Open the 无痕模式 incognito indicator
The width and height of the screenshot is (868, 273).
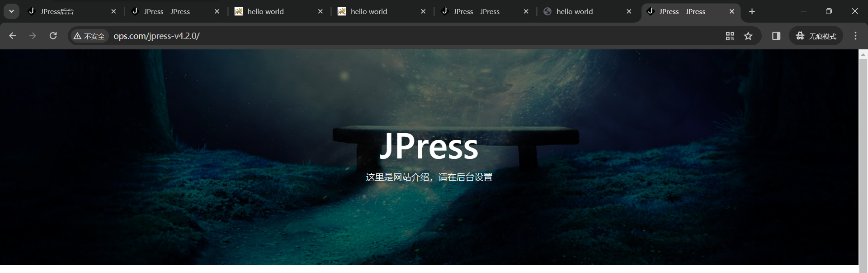pyautogui.click(x=816, y=36)
